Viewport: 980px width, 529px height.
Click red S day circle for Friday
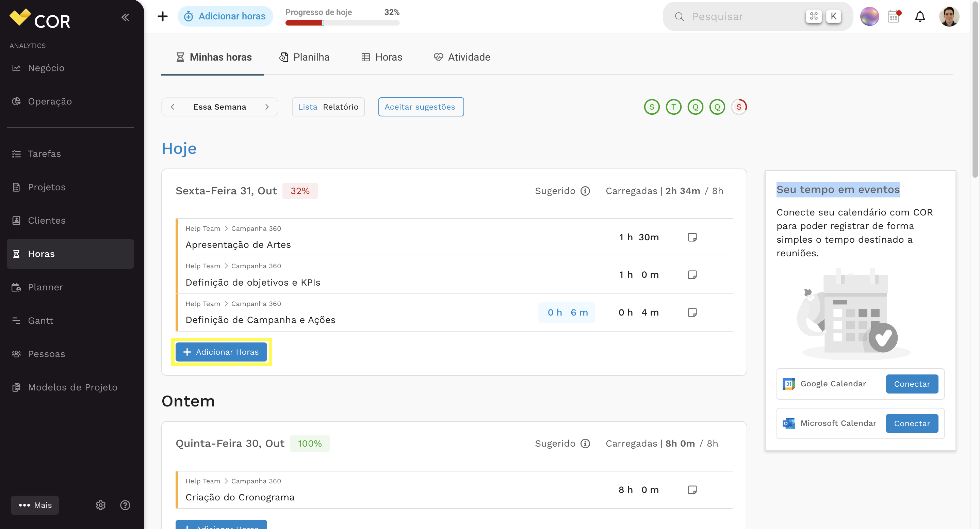point(739,107)
